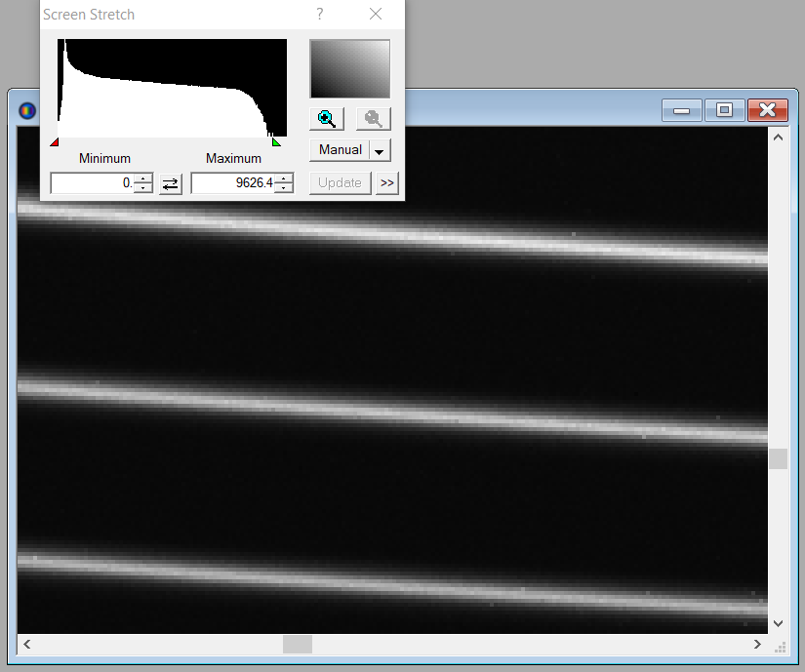Click inside the Maximum value field

click(232, 183)
